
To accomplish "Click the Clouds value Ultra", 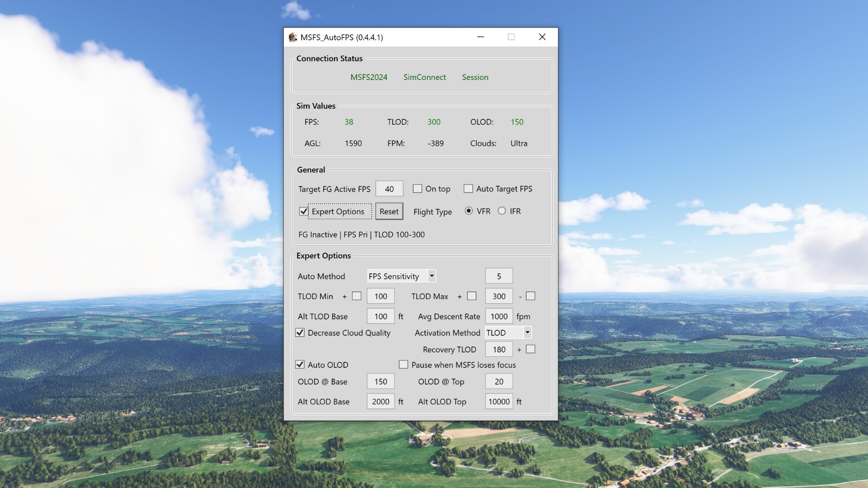I will coord(519,143).
